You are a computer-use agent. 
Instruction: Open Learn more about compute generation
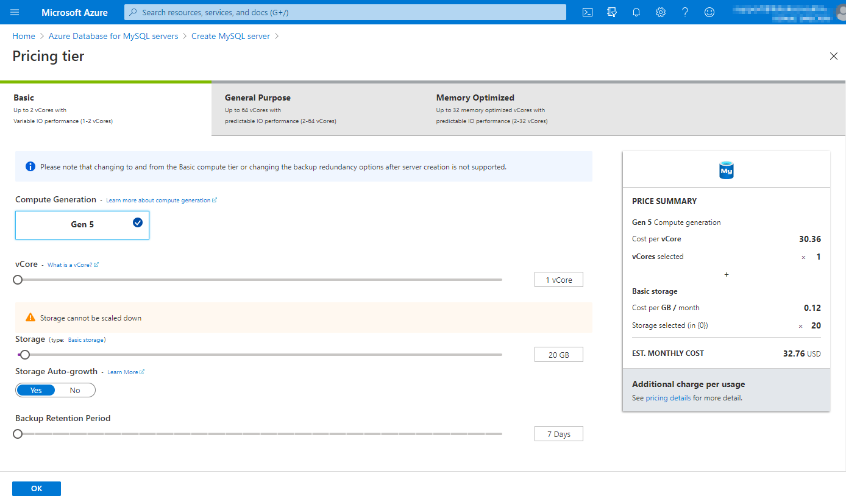click(162, 200)
